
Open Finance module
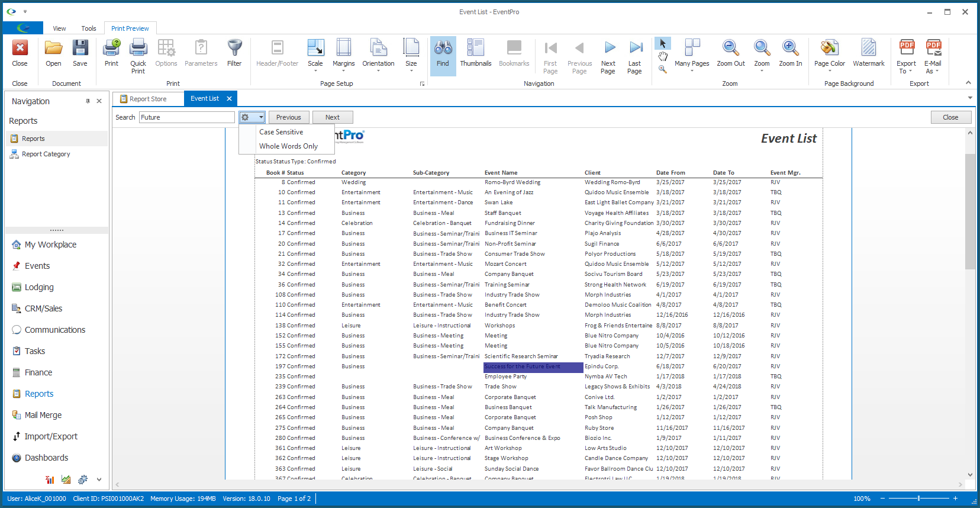(38, 372)
